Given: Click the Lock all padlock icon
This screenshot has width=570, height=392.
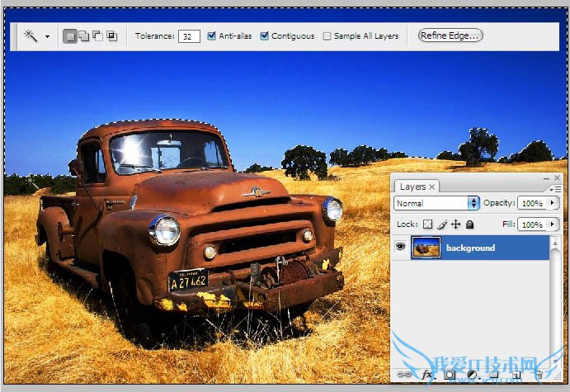Looking at the screenshot, I should 469,224.
